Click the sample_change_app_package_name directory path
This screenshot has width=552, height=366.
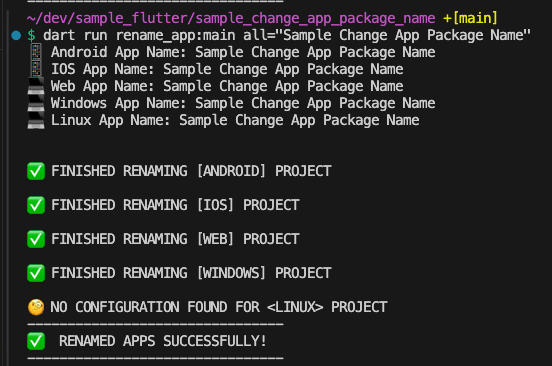pos(231,18)
